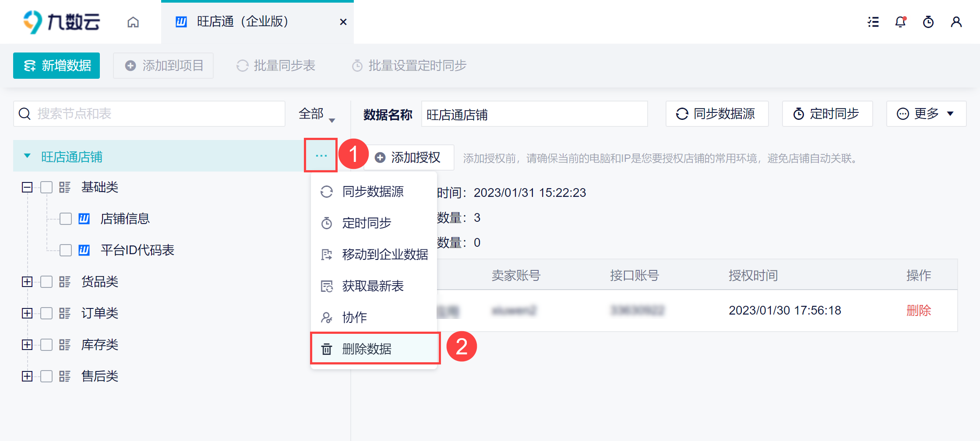Click the 新增数据 button
980x441 pixels.
coord(56,66)
